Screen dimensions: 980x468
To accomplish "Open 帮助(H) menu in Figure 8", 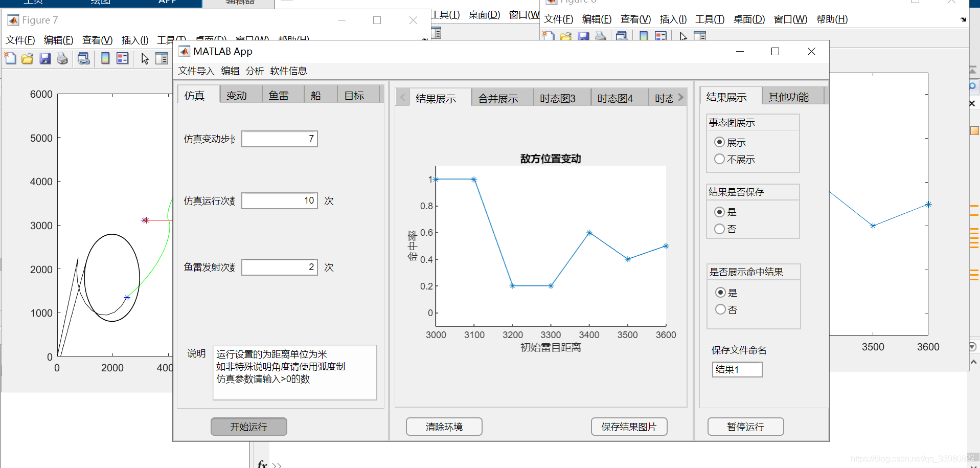I will coord(832,19).
